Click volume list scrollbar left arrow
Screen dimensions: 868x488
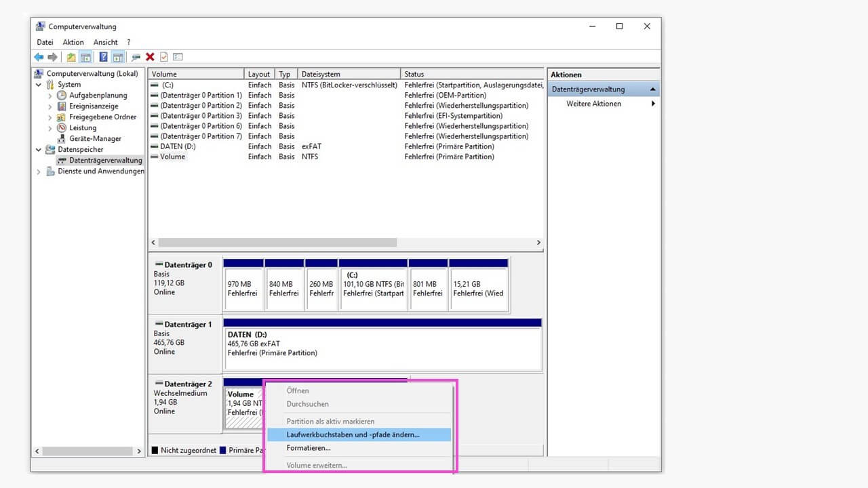153,242
